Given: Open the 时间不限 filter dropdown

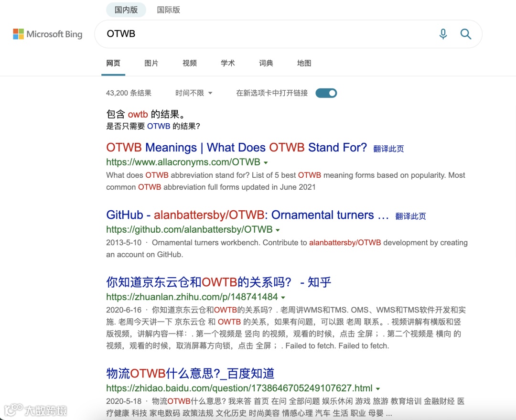Looking at the screenshot, I should click(x=193, y=93).
